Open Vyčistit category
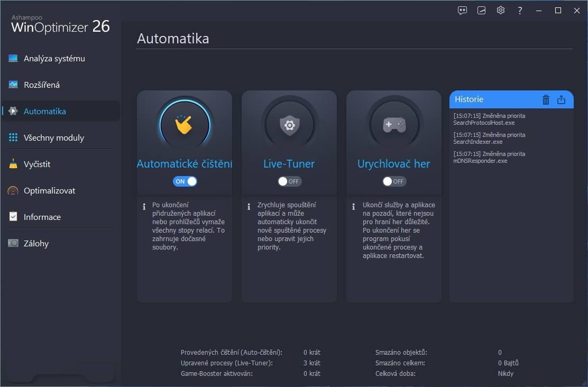 tap(61, 164)
